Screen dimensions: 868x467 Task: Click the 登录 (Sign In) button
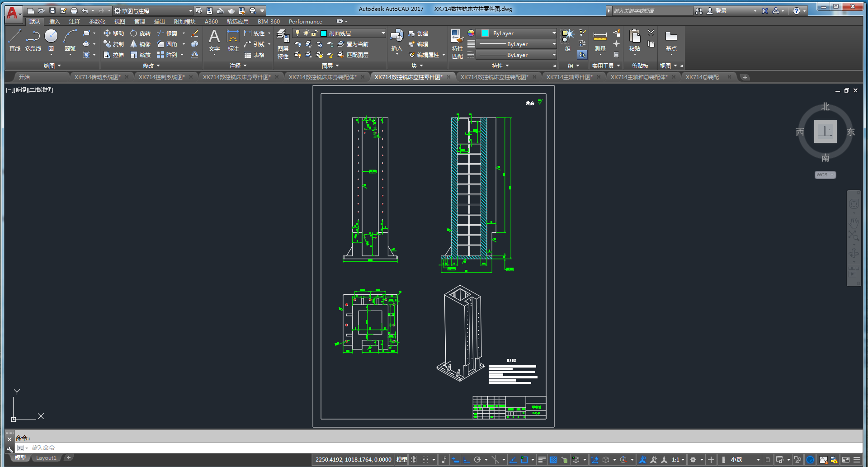point(717,10)
